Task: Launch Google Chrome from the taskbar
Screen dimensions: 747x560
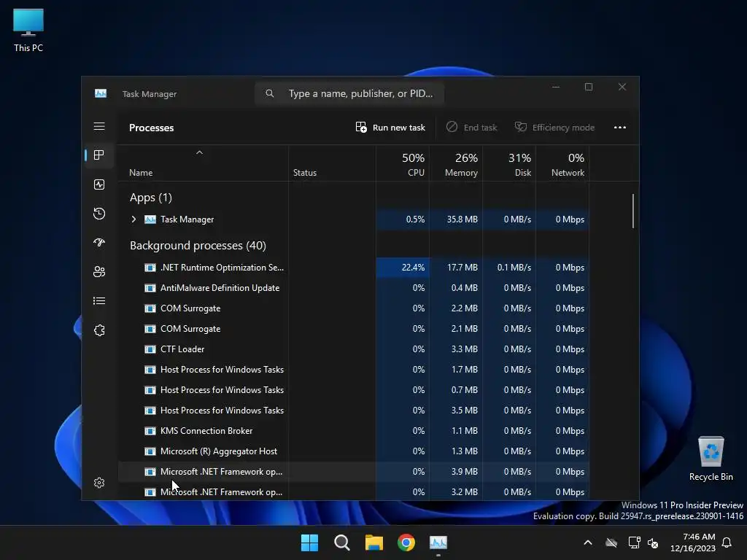Action: (406, 542)
